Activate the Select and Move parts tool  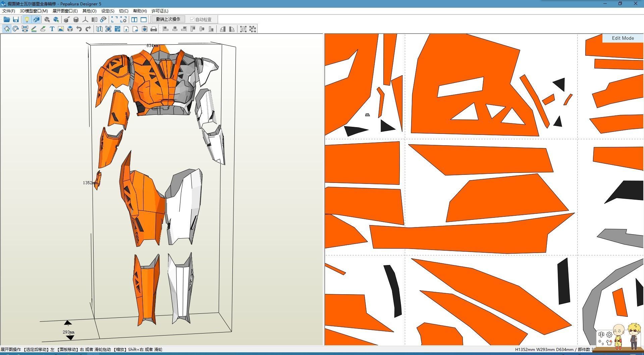click(x=7, y=29)
